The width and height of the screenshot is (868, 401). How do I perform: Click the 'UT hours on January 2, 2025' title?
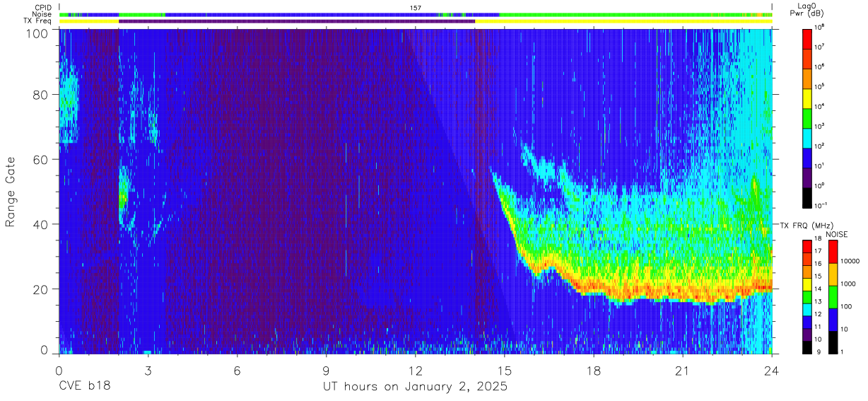415,388
